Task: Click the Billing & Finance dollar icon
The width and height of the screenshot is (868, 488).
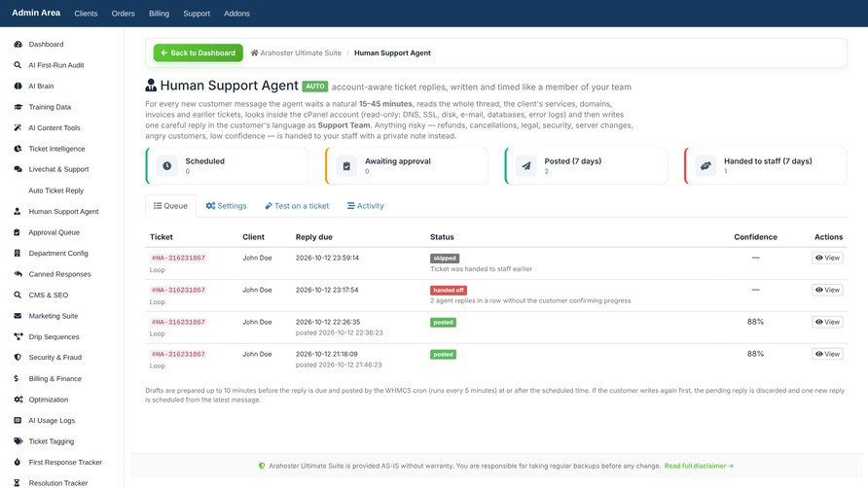Action: click(17, 378)
